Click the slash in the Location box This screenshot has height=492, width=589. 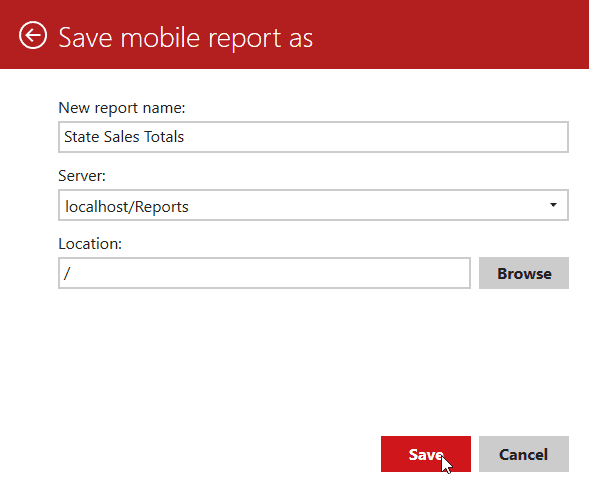(x=67, y=273)
